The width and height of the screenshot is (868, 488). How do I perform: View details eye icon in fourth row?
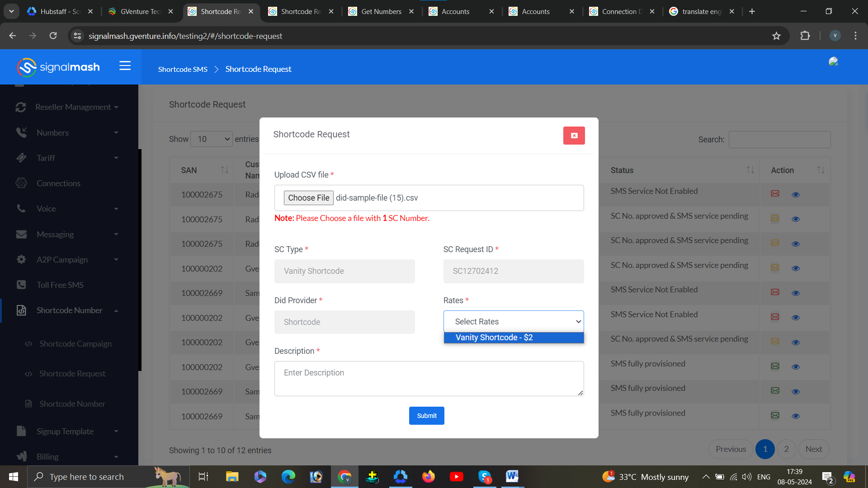(x=796, y=268)
